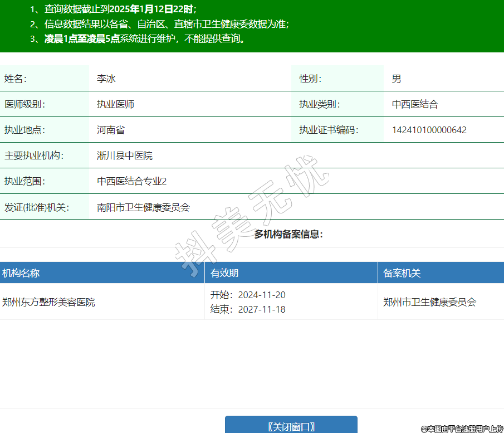This screenshot has width=504, height=433.
Task: Click the 淅川县中医院 main institution value
Action: click(x=125, y=156)
